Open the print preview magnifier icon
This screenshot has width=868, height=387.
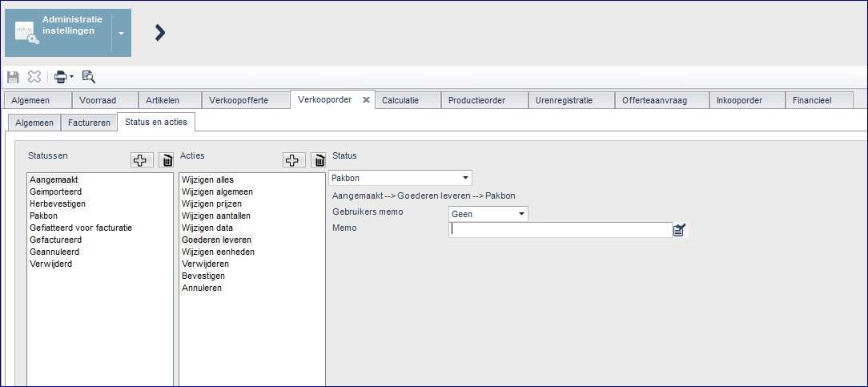click(89, 77)
